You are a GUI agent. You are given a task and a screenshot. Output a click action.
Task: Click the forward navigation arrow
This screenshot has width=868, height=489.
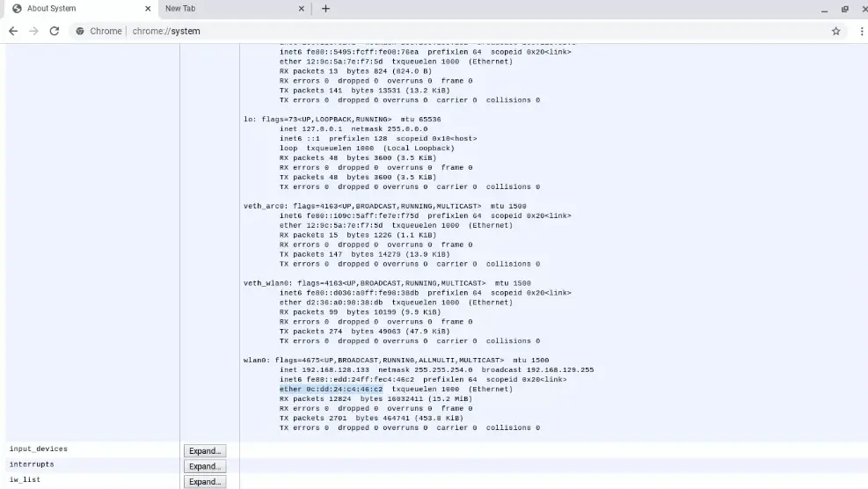tap(33, 31)
